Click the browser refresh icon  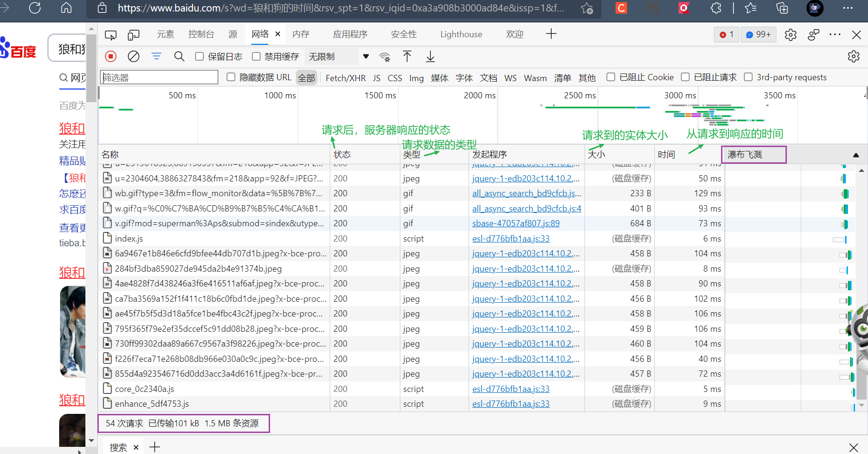35,8
